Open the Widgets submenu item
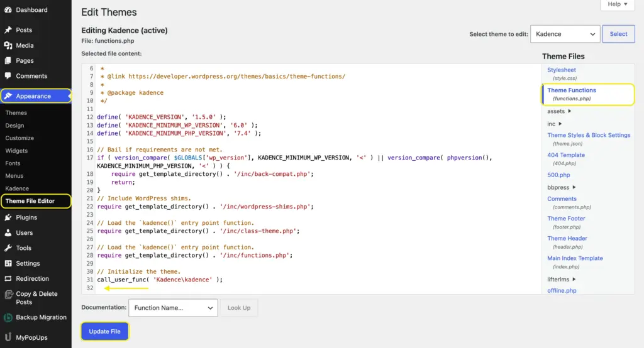The height and width of the screenshot is (348, 644). 16,151
